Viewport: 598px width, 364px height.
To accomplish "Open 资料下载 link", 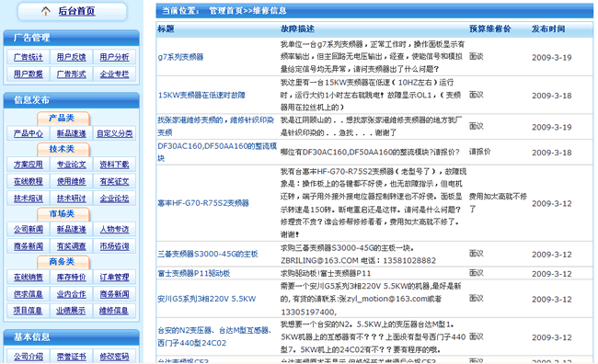I will tap(114, 165).
